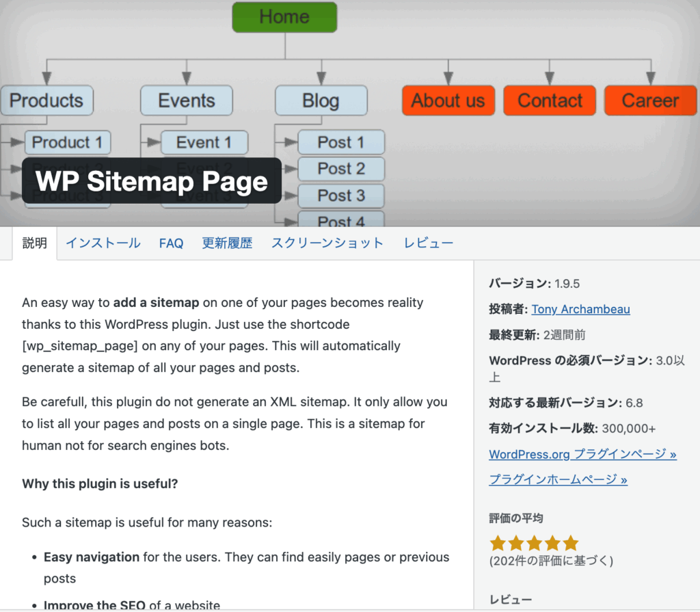Click the Blog box in diagram
The image size is (700, 612).
tap(321, 101)
